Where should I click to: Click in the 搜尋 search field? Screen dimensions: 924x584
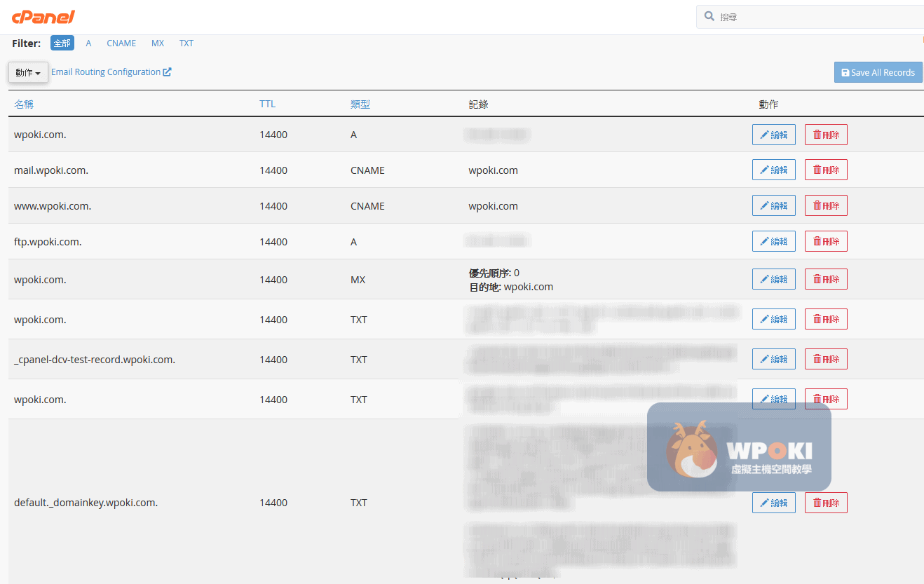pyautogui.click(x=813, y=17)
